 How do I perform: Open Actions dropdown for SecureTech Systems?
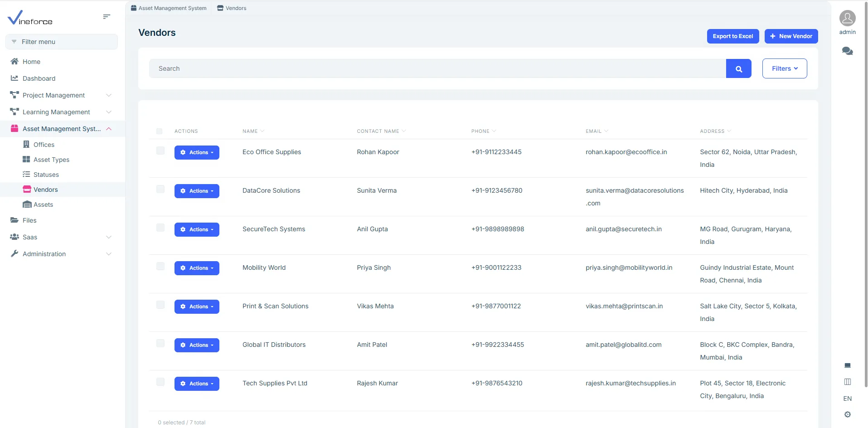click(197, 229)
